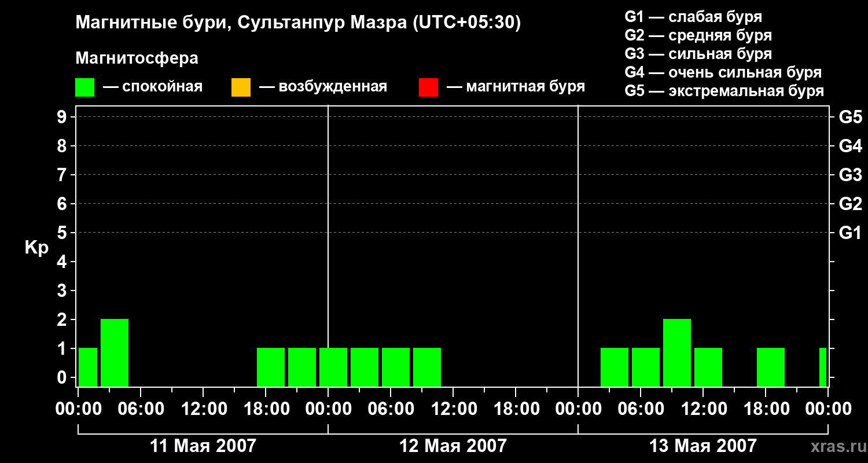Click the 00:00 label starting 11 May

[x=78, y=409]
